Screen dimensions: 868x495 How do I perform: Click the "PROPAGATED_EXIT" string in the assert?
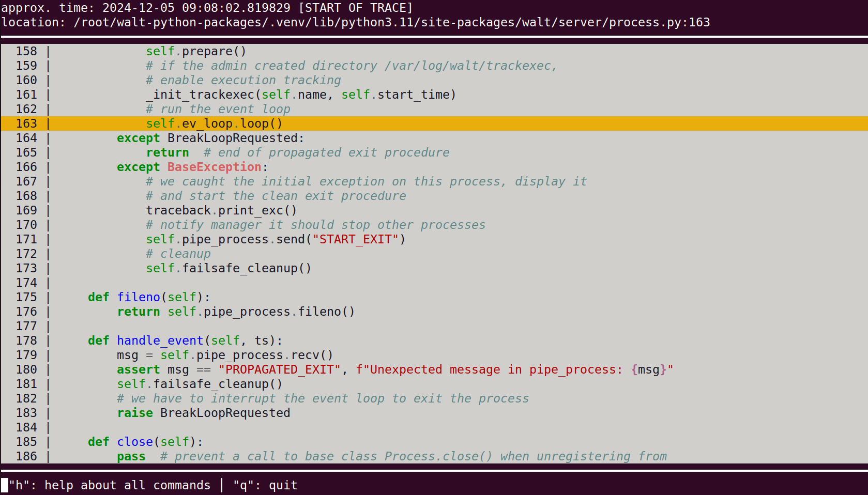pyautogui.click(x=280, y=370)
